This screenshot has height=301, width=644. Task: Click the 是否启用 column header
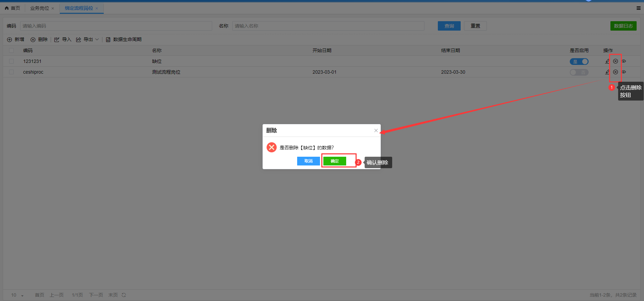pos(579,50)
